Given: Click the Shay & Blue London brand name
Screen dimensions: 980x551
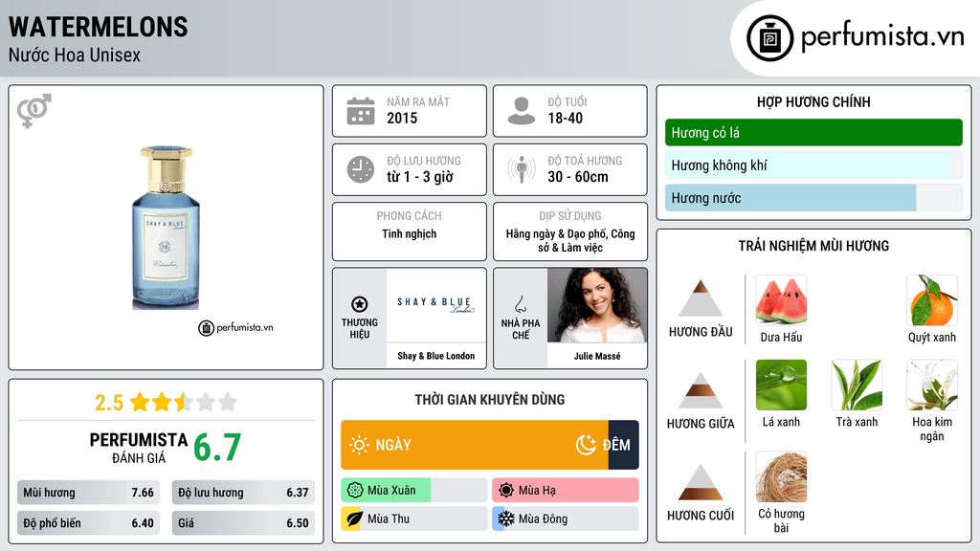Looking at the screenshot, I should click(x=436, y=356).
